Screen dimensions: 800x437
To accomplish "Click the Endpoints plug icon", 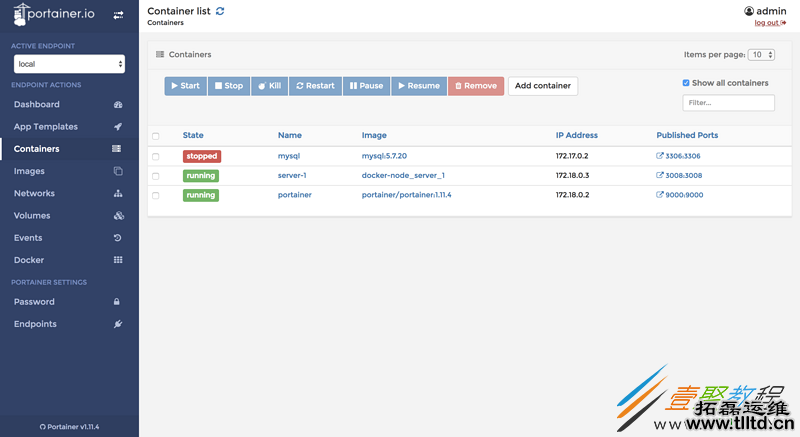I will [118, 324].
